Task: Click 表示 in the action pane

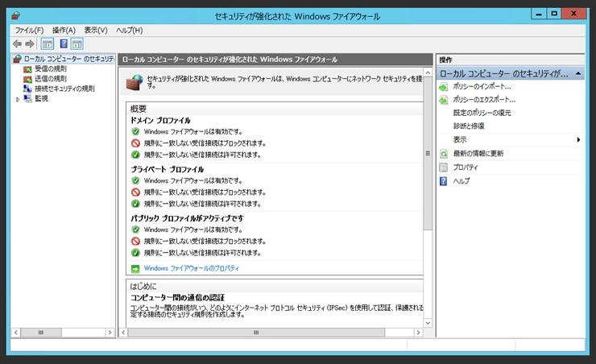Action: [x=460, y=140]
